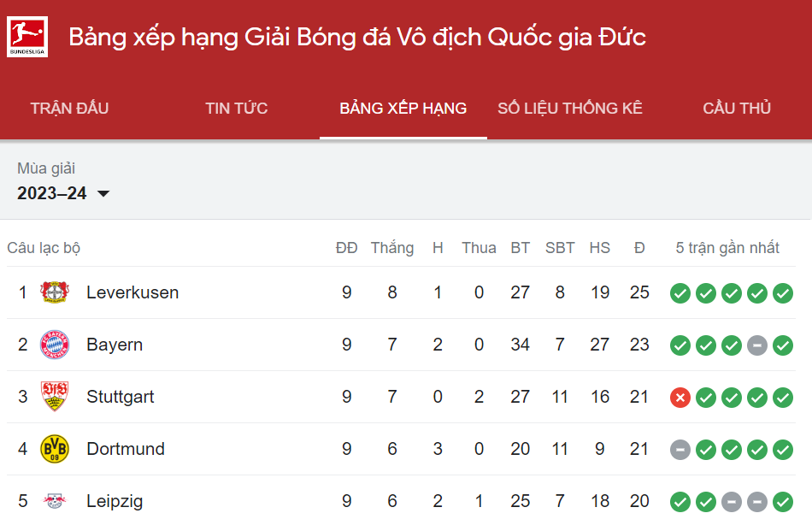Click Leverkusen's last green win icon
Screen dimensions: 812x525
(x=782, y=293)
